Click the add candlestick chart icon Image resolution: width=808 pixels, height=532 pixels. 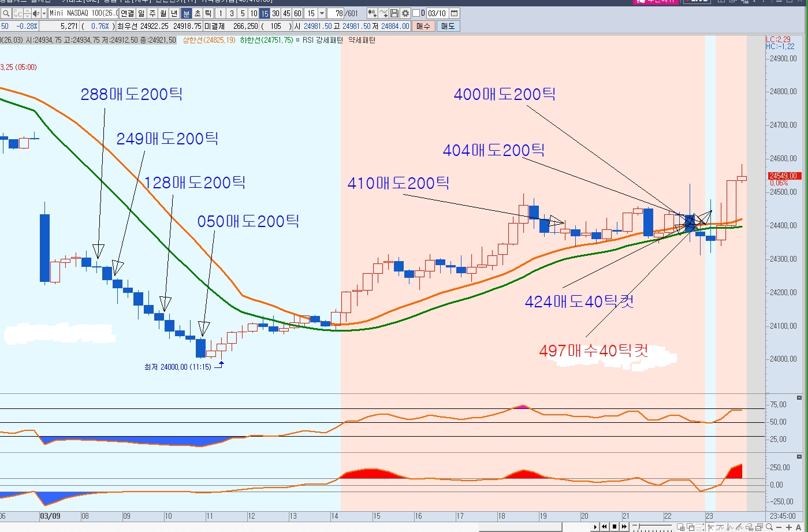(x=373, y=13)
